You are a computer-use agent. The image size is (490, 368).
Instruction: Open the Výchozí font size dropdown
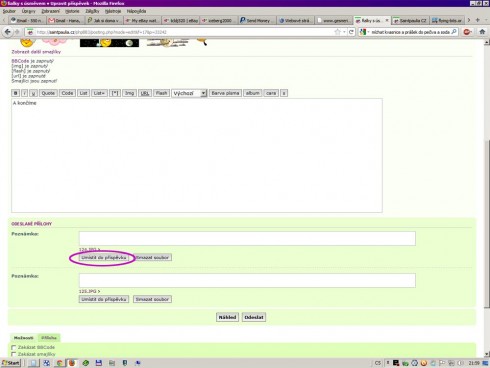pyautogui.click(x=189, y=93)
